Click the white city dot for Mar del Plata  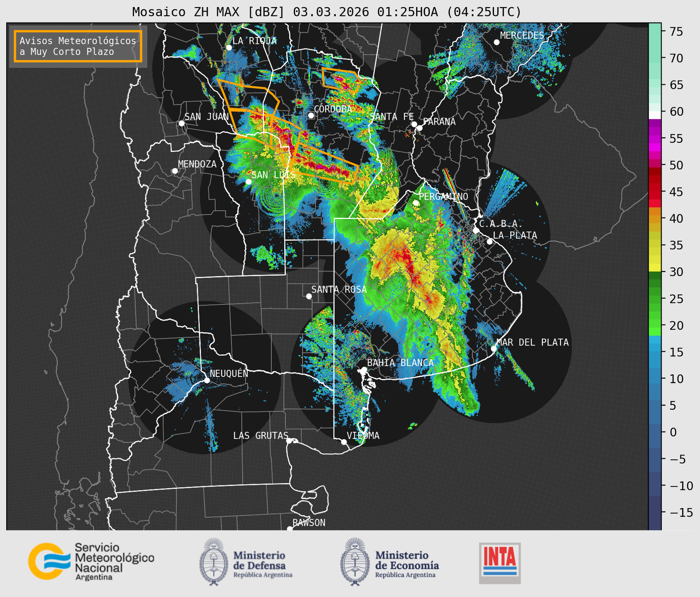click(494, 348)
